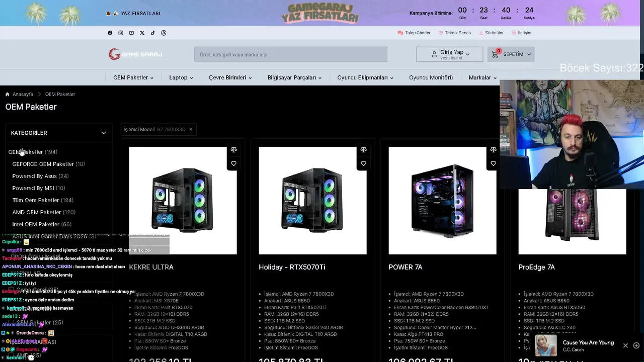This screenshot has height=362, width=644.
Task: Collapse the KATEGORİLER panel
Action: point(104,133)
